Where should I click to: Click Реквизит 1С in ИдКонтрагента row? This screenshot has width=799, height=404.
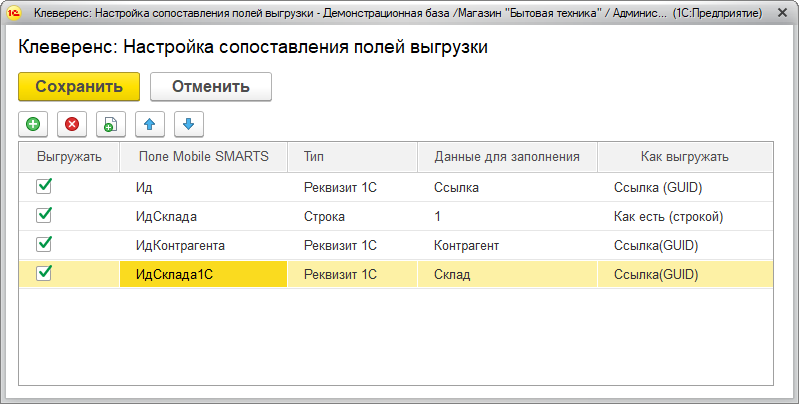[x=352, y=246]
